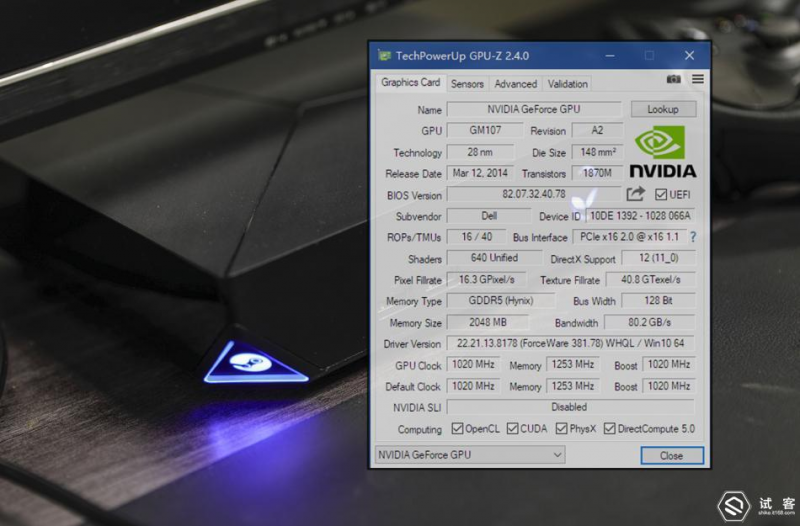
Task: Take a screenshot with the camera icon
Action: point(673,79)
